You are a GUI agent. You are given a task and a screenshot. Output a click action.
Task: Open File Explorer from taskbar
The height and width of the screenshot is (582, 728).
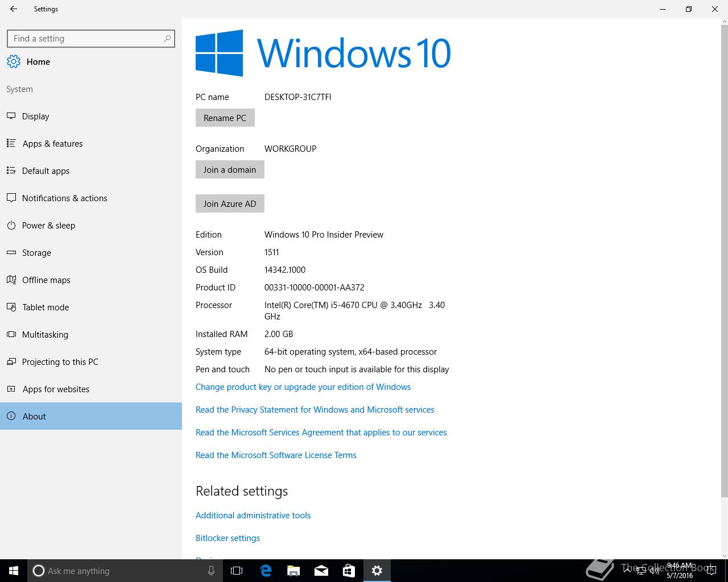pyautogui.click(x=293, y=571)
